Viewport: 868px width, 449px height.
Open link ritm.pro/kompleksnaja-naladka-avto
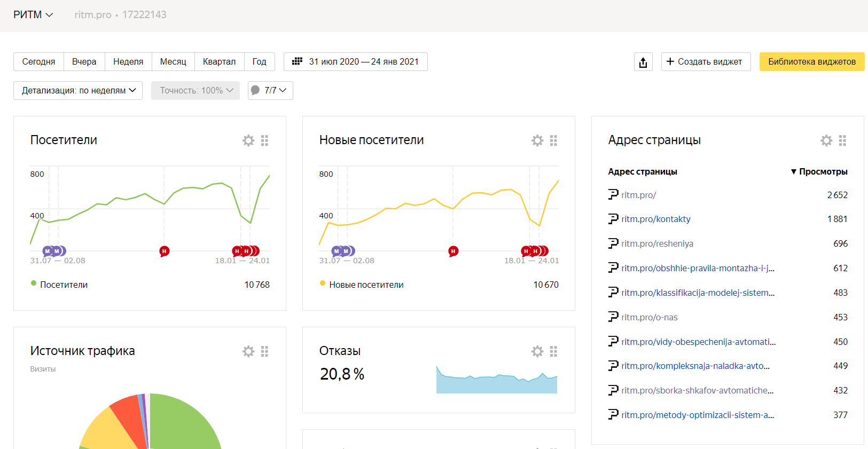695,366
